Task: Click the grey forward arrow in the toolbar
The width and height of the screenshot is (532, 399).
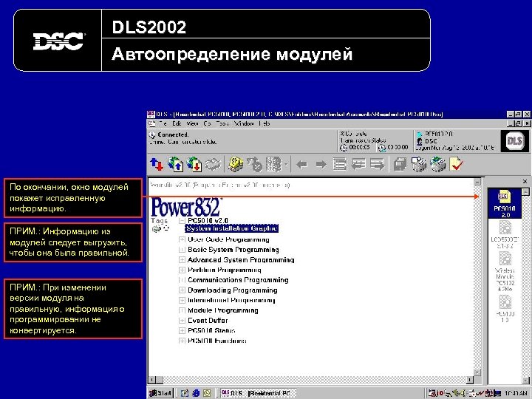Action: [321, 165]
